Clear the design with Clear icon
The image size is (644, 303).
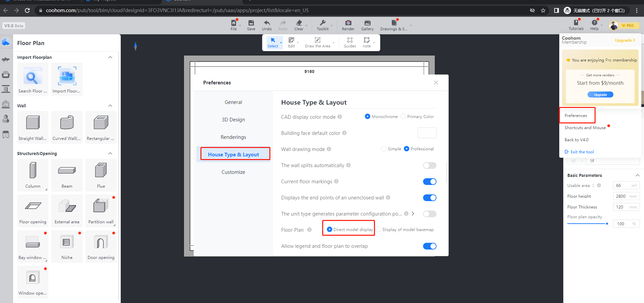(x=299, y=23)
